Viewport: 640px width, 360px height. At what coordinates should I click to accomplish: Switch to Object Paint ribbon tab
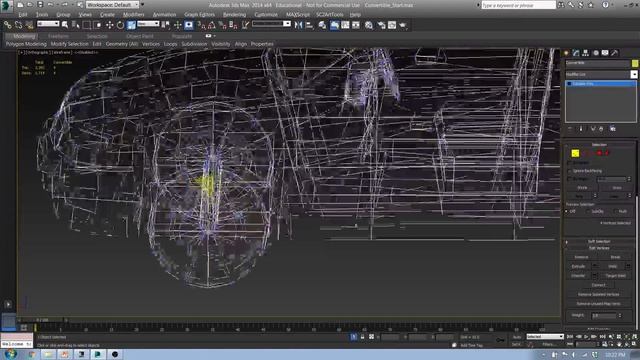click(140, 36)
